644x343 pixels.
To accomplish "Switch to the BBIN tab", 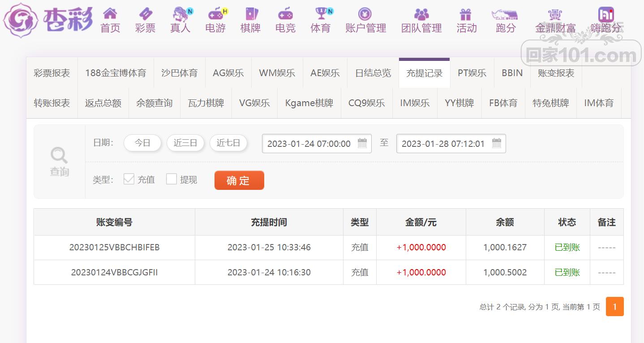I will click(x=512, y=73).
